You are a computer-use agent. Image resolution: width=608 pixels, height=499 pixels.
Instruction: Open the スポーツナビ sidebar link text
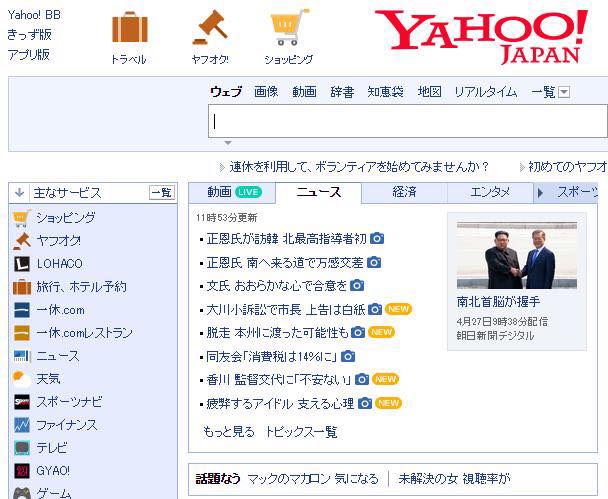click(69, 402)
